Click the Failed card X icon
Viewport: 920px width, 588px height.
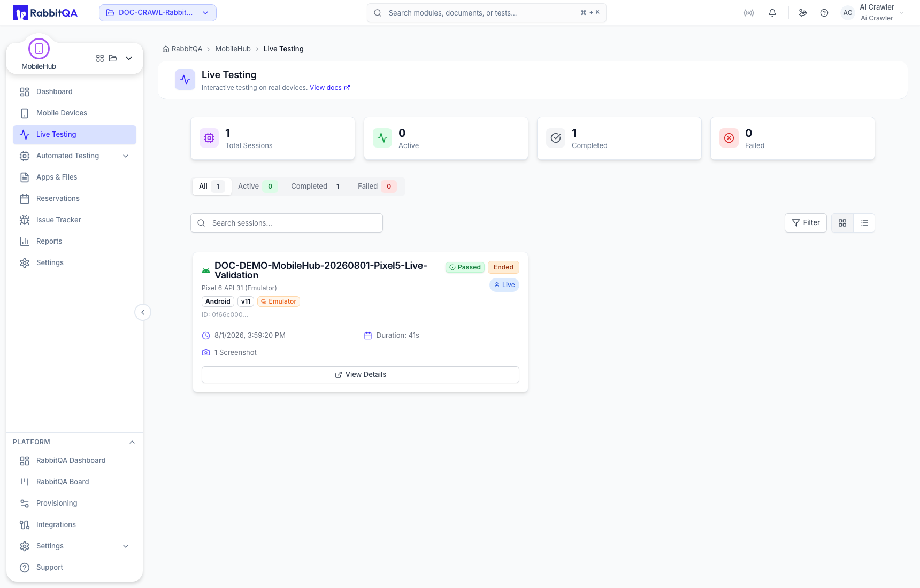point(729,138)
